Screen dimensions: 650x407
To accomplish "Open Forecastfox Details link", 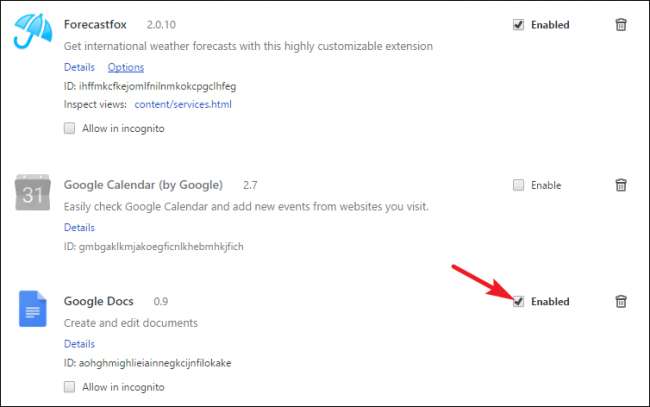I will click(x=79, y=67).
